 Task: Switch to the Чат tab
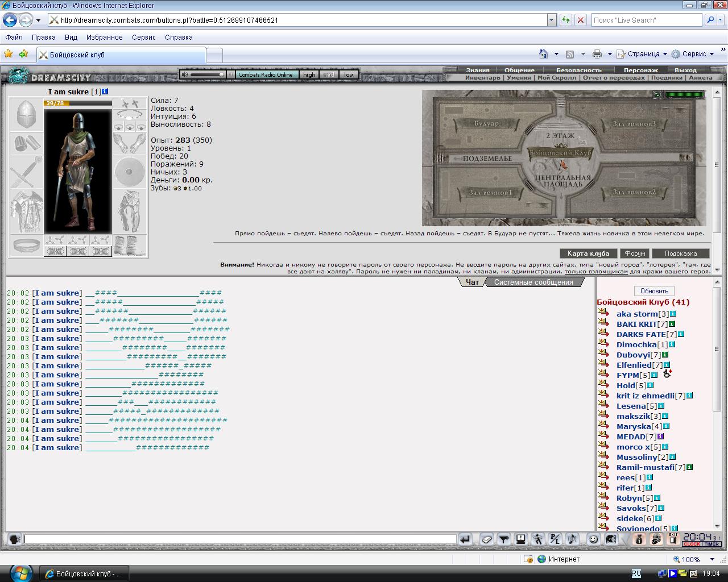click(x=472, y=282)
